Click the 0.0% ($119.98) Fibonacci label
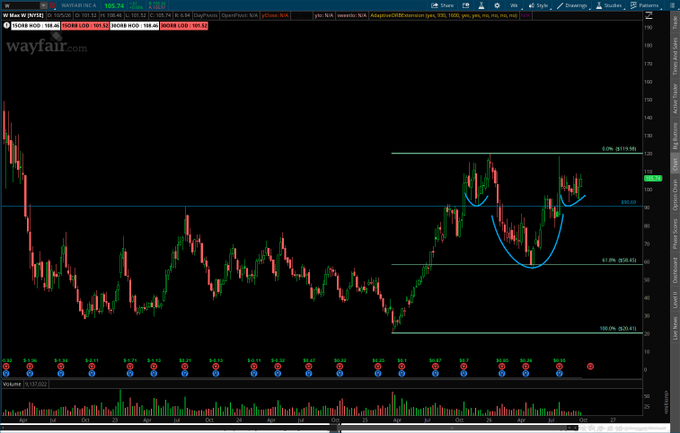680x433 pixels. tap(619, 149)
